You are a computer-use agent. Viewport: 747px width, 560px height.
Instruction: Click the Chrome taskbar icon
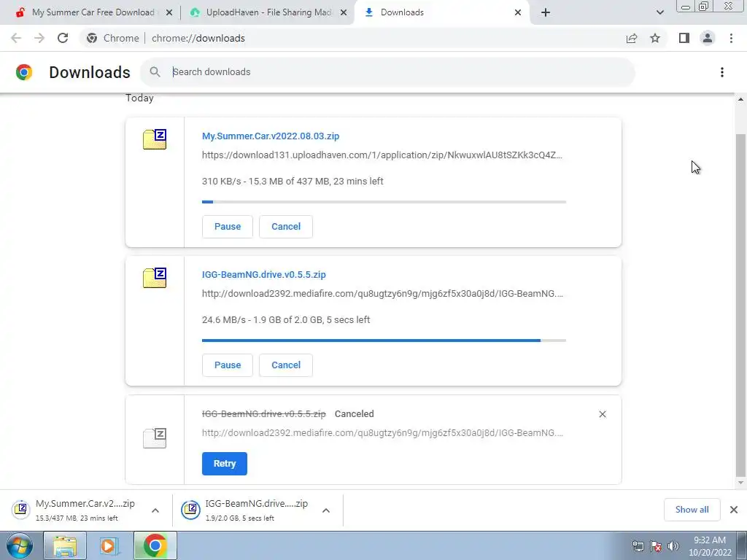tap(155, 545)
